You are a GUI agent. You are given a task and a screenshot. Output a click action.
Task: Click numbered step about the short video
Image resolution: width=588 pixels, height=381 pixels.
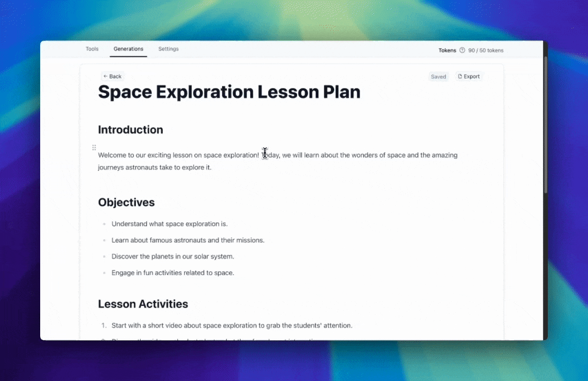pos(232,325)
